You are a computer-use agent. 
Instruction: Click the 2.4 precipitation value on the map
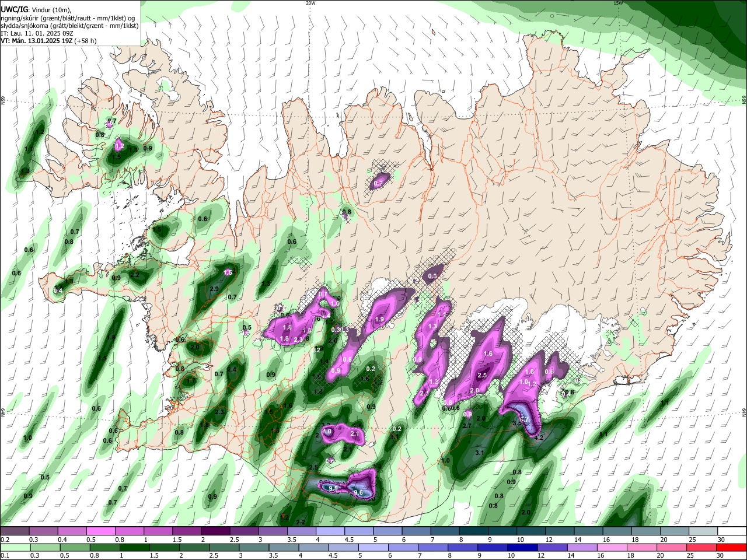pyautogui.click(x=232, y=369)
